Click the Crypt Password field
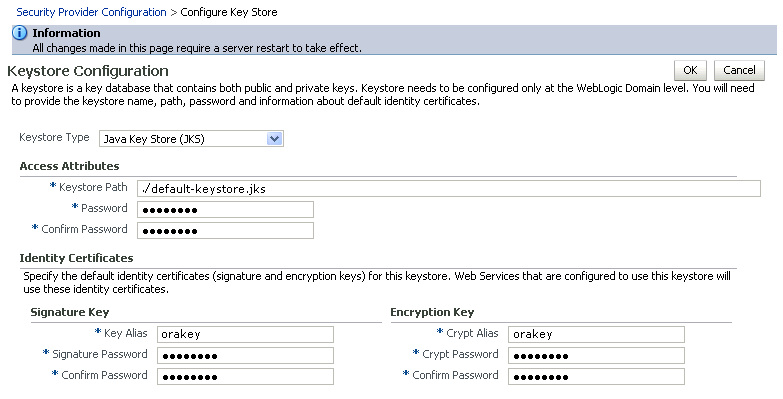This screenshot has height=399, width=783. 596,356
